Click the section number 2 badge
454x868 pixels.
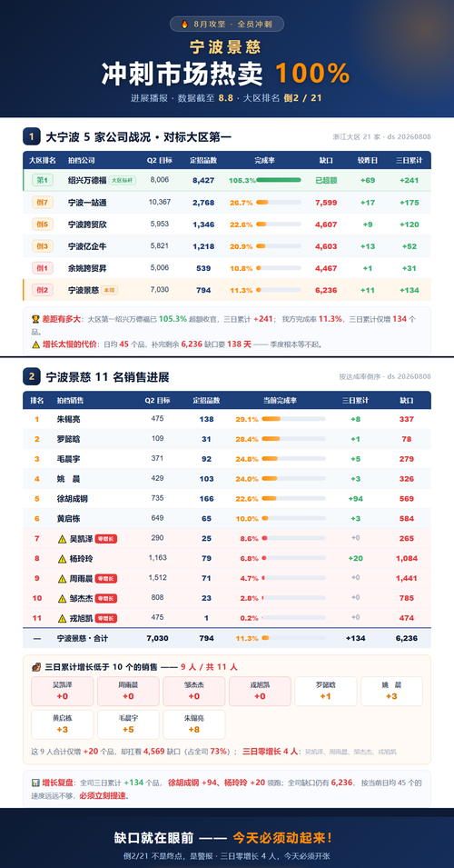point(31,377)
